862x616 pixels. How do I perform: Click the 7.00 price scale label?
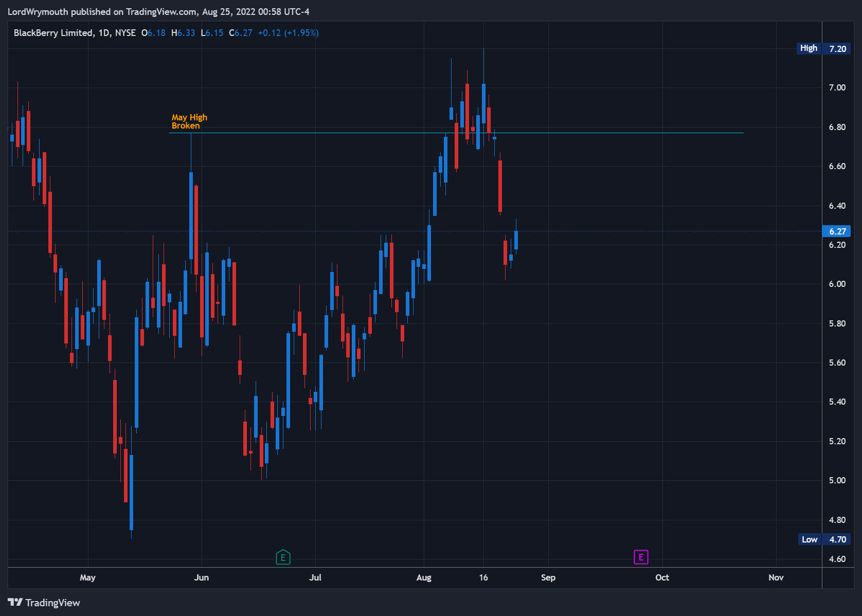(x=837, y=87)
